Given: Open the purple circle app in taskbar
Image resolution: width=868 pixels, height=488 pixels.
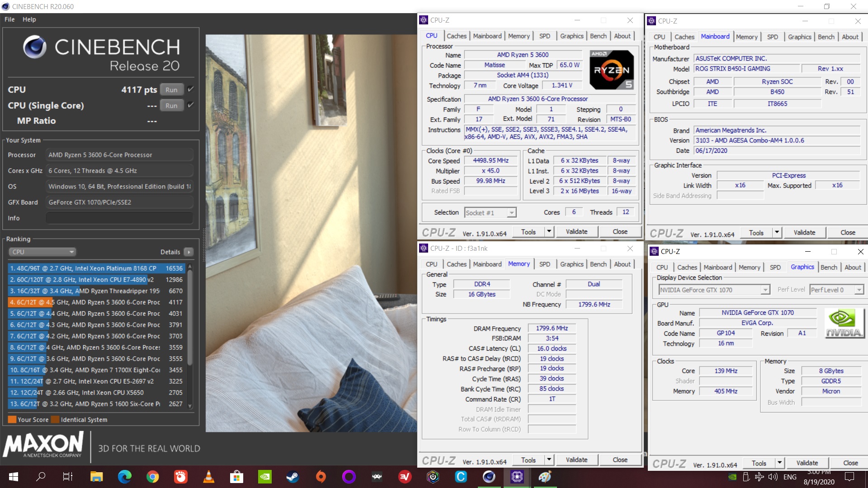Looking at the screenshot, I should coord(349,477).
